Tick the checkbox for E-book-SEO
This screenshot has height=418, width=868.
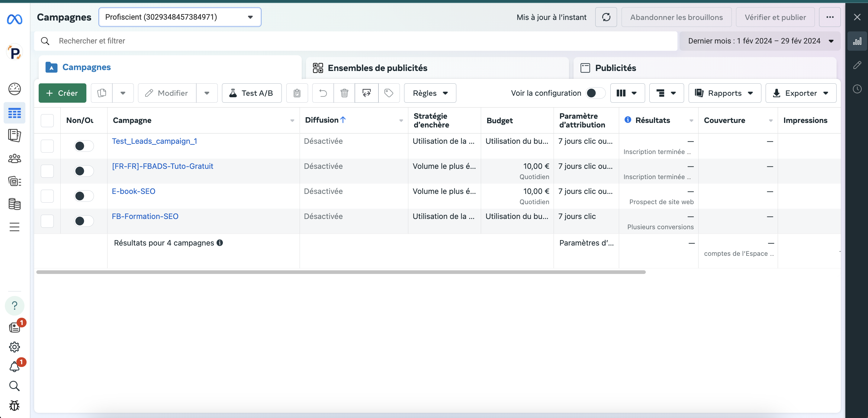pyautogui.click(x=47, y=196)
